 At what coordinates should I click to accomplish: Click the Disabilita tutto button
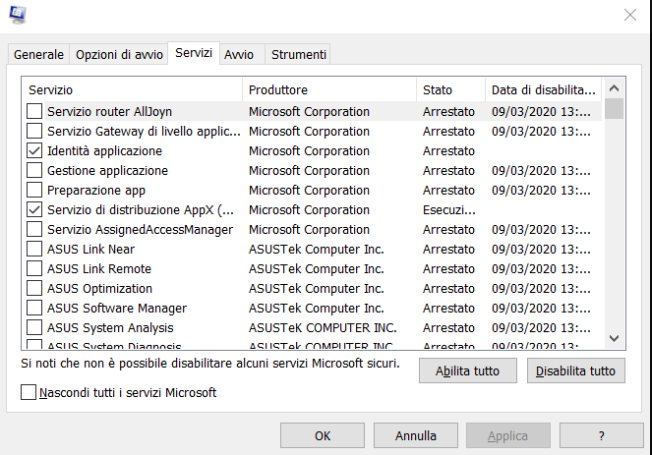tap(576, 371)
